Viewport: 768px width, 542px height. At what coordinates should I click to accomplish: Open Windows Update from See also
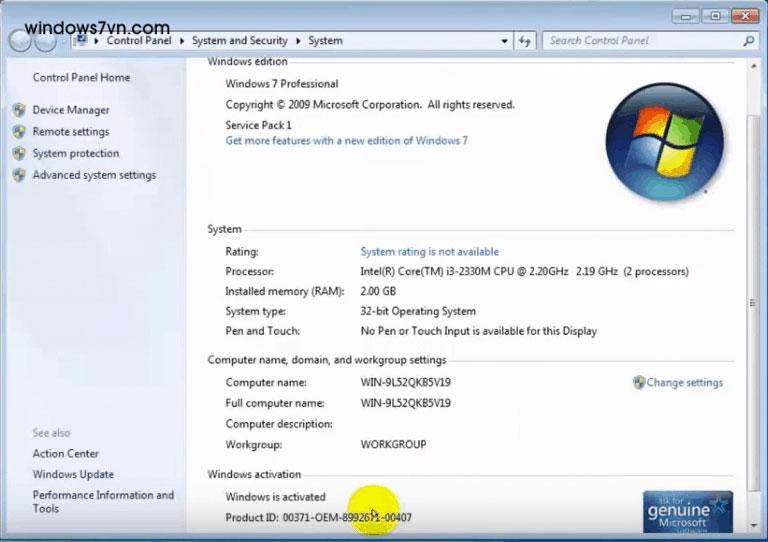(73, 475)
